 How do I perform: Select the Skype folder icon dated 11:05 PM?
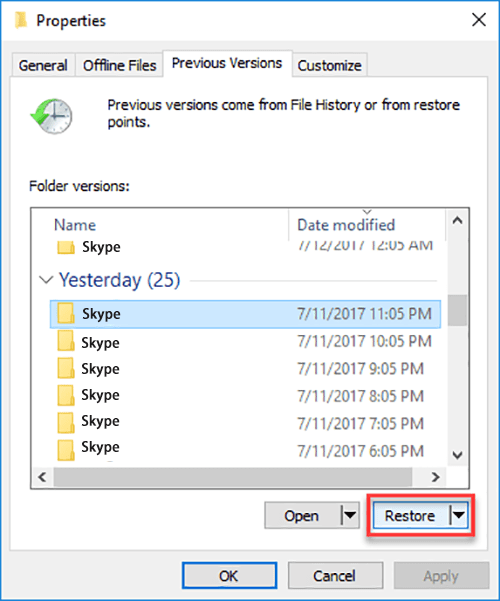pos(66,313)
